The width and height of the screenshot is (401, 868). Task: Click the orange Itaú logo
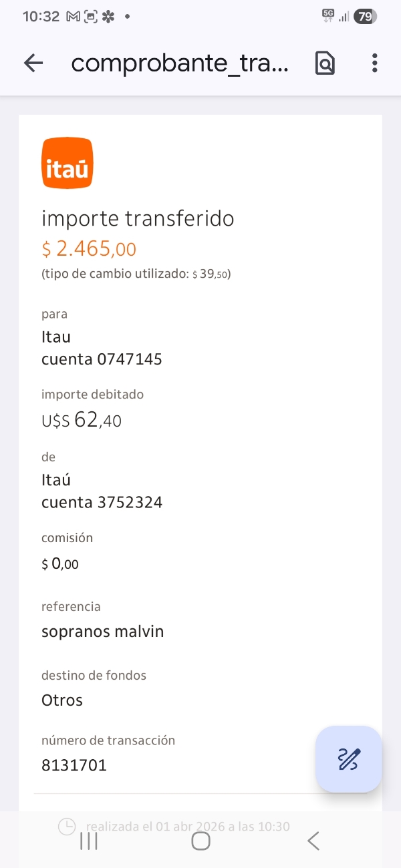coord(67,163)
